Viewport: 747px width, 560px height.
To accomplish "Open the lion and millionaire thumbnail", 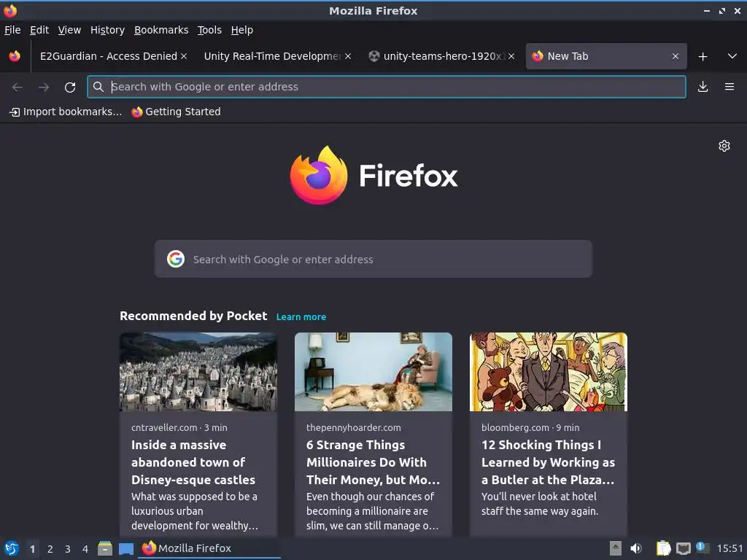I will 373,372.
